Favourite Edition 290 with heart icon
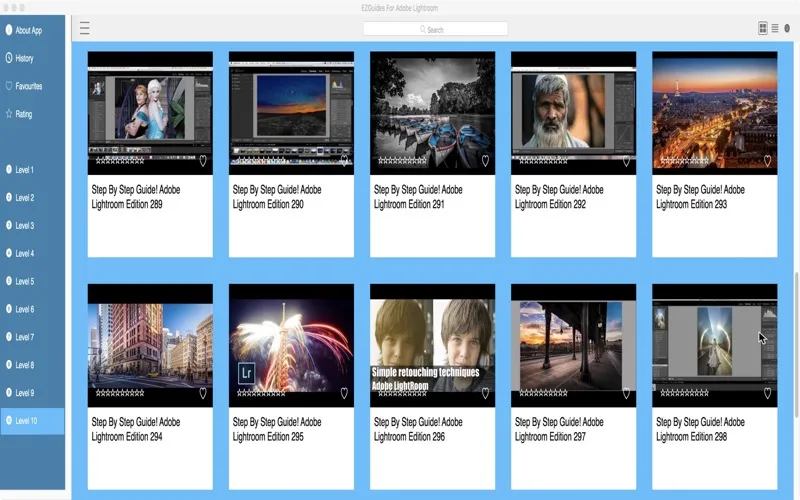This screenshot has width=800, height=500. point(344,161)
